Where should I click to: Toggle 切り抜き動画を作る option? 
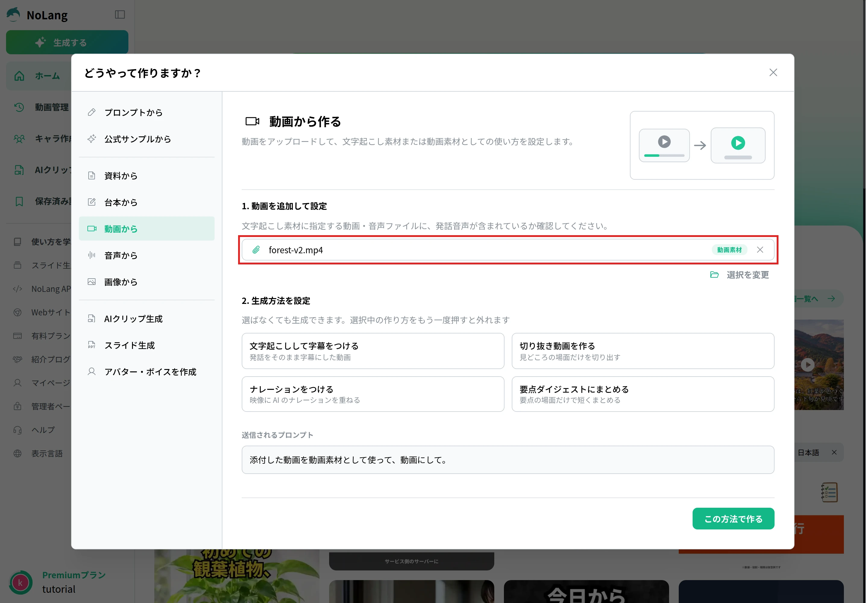[x=643, y=351]
